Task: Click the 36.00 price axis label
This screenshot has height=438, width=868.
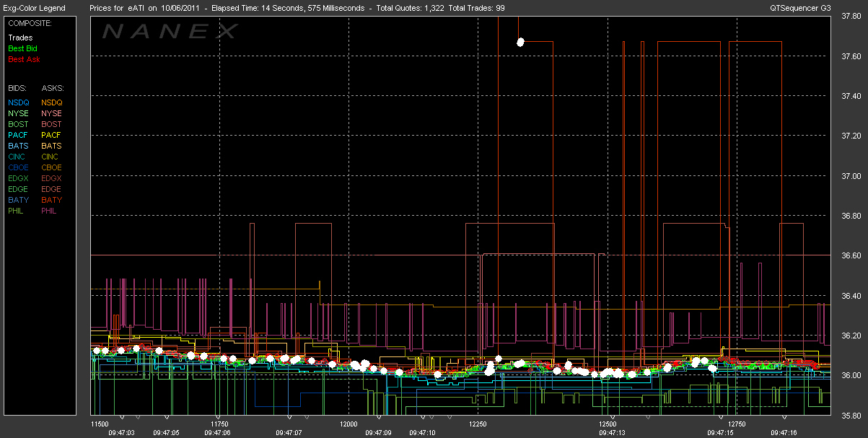Action: (851, 375)
